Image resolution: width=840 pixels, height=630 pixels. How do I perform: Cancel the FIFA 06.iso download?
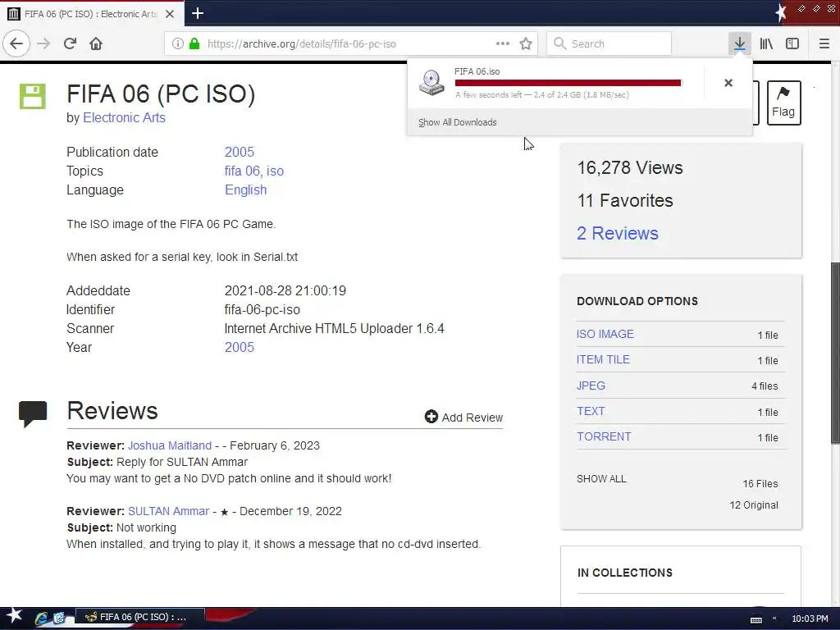point(728,83)
